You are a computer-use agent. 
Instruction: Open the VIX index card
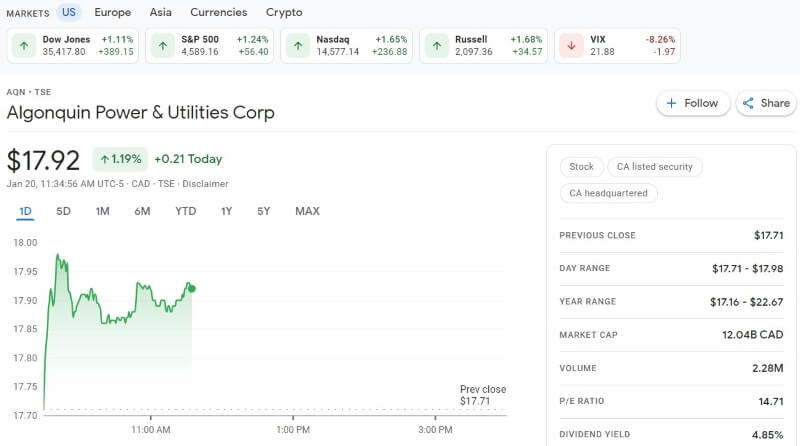click(x=617, y=46)
